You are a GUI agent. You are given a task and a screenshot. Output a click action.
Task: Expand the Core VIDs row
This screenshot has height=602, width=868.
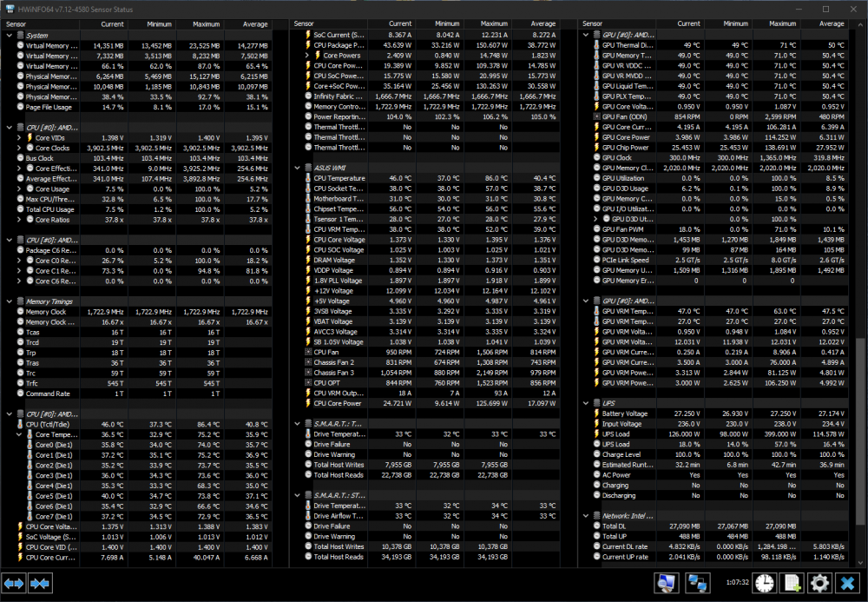pos(21,138)
